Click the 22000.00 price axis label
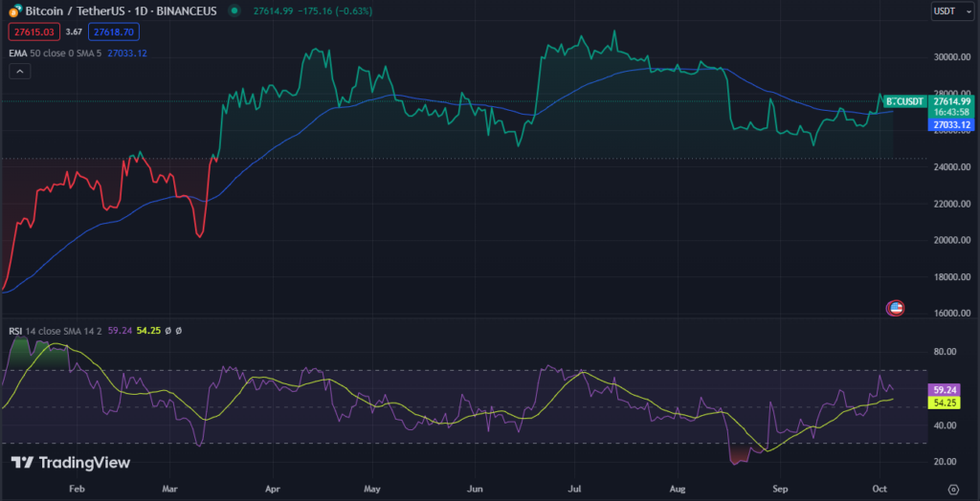980x501 pixels. click(x=952, y=205)
